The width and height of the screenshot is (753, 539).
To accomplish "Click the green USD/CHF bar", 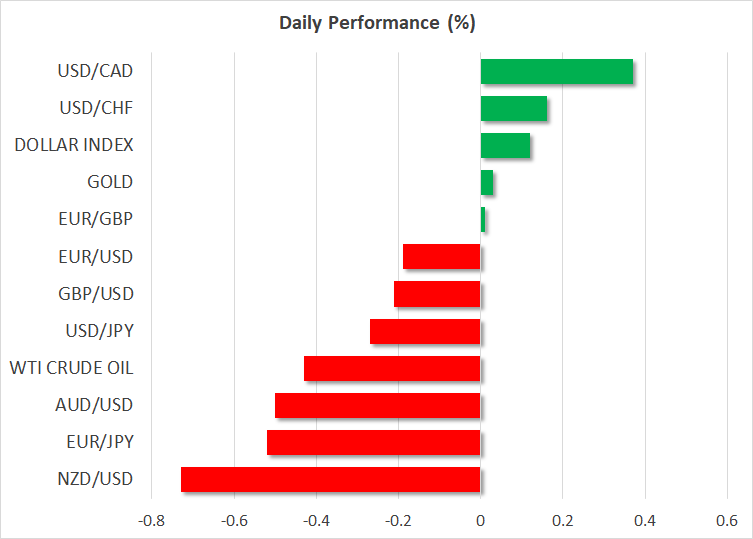I will 513,109.
